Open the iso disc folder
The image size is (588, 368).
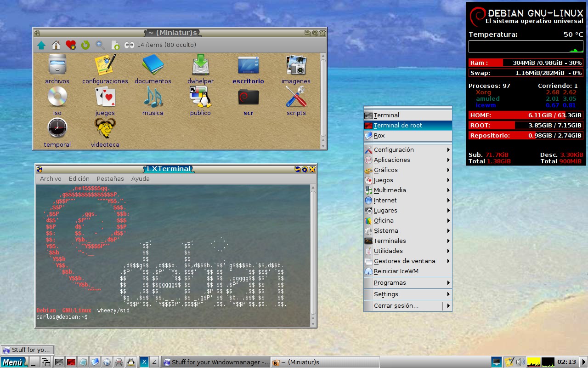point(57,101)
